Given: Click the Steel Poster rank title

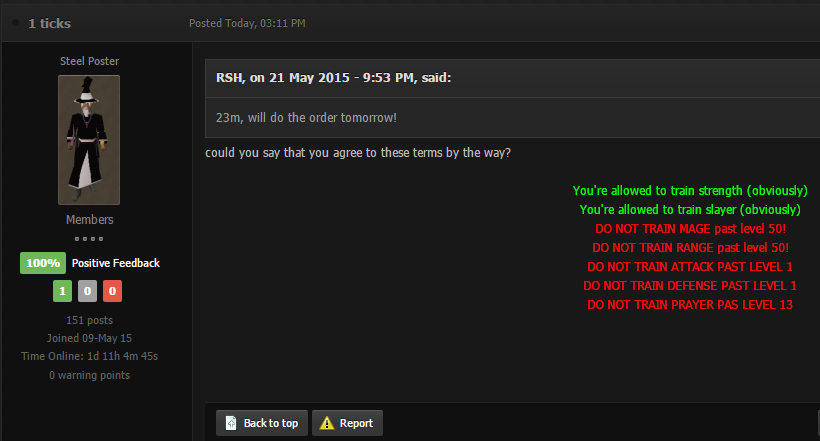Looking at the screenshot, I should click(x=89, y=61).
